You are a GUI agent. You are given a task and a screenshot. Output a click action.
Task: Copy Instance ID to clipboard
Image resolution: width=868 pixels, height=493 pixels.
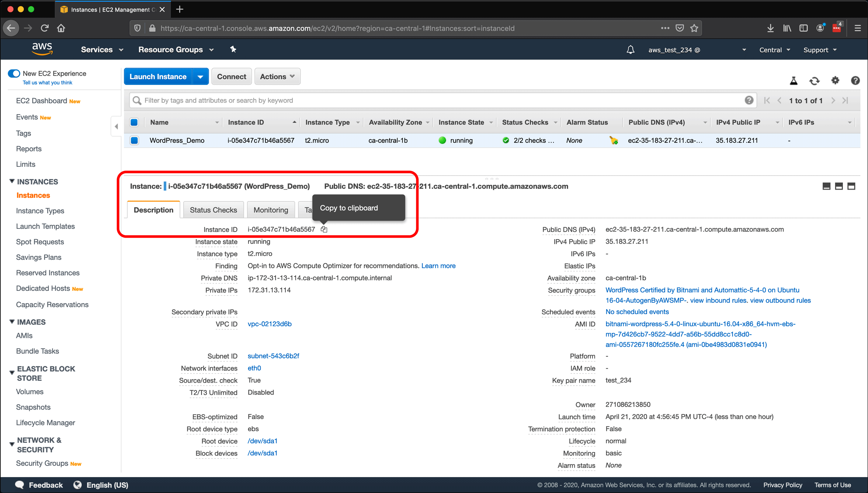(x=324, y=229)
